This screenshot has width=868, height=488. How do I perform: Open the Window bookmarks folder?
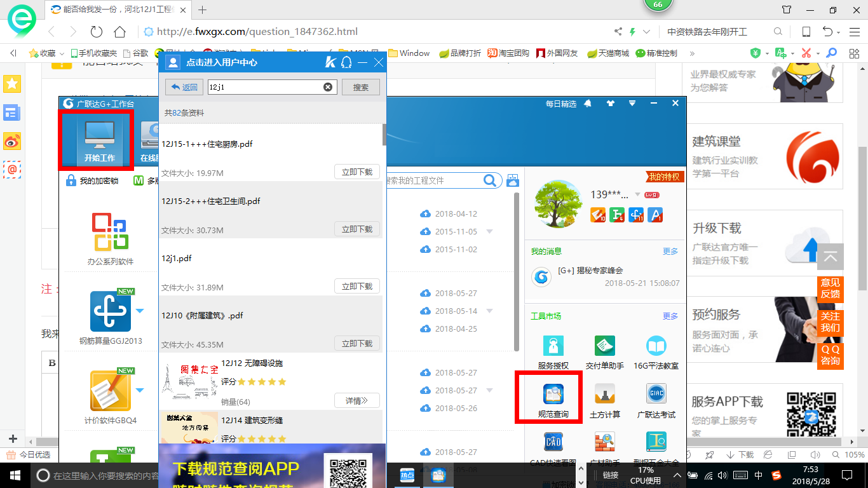(409, 53)
